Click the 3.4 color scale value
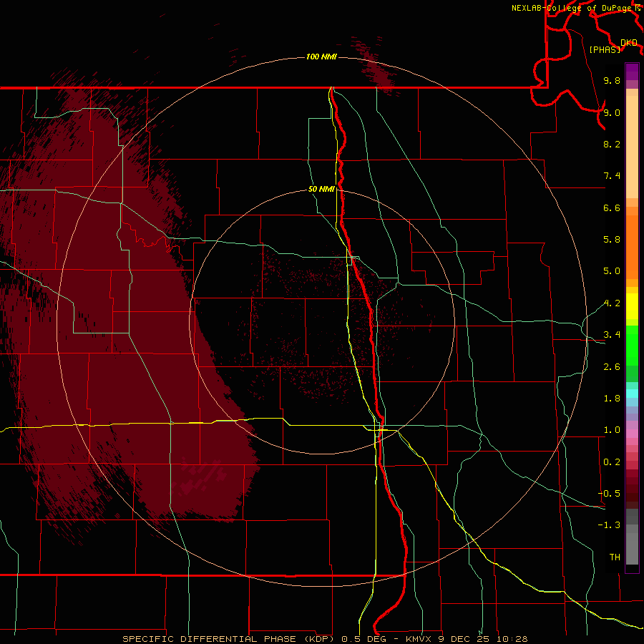Screen dimensions: 644x644 (x=612, y=335)
